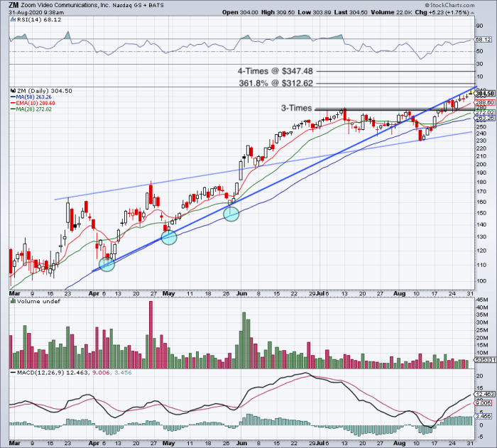The image size is (497, 448).
Task: Click the MACD(12,26,9) indicator label
Action: click(x=40, y=373)
